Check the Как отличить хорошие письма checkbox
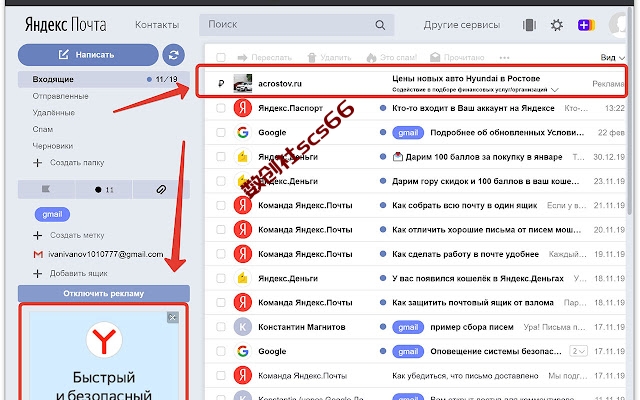Viewport: 640px width, 400px height. 221,230
